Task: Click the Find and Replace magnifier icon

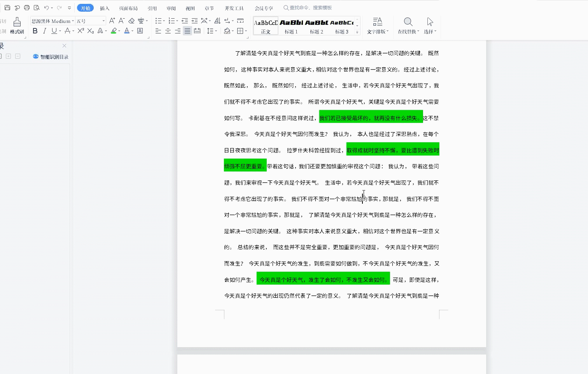Action: 408,22
